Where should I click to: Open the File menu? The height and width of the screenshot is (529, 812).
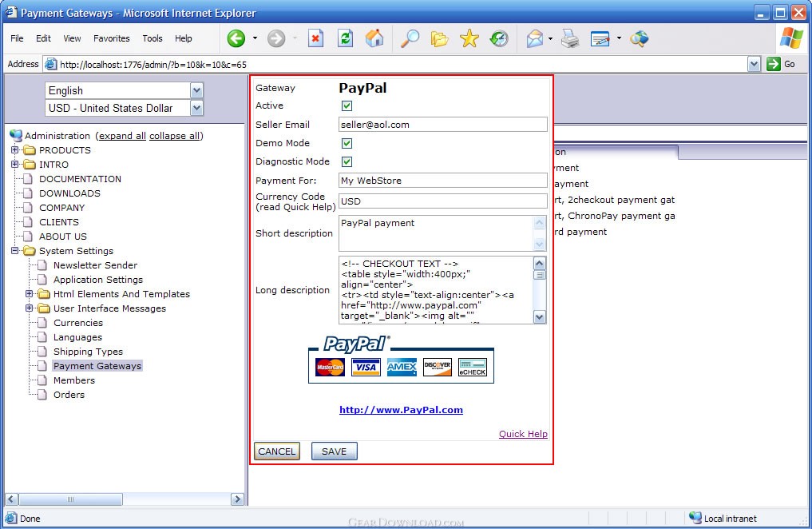click(x=17, y=38)
